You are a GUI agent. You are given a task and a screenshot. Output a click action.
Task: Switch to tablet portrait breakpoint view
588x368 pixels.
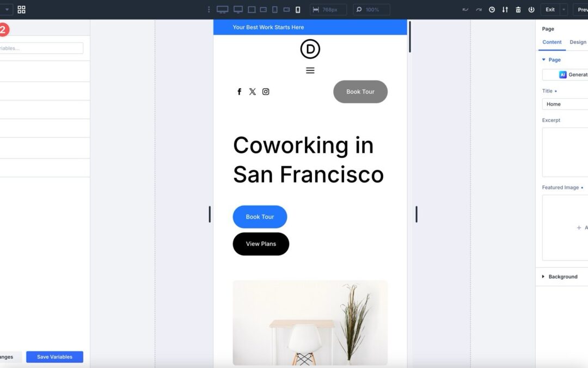pyautogui.click(x=275, y=9)
